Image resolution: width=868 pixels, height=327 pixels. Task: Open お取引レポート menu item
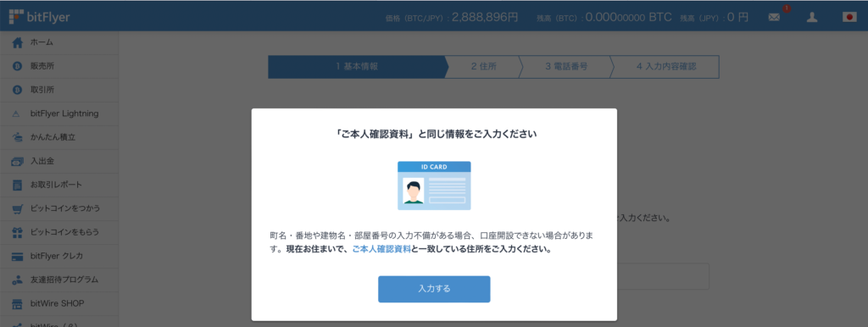coord(59,186)
